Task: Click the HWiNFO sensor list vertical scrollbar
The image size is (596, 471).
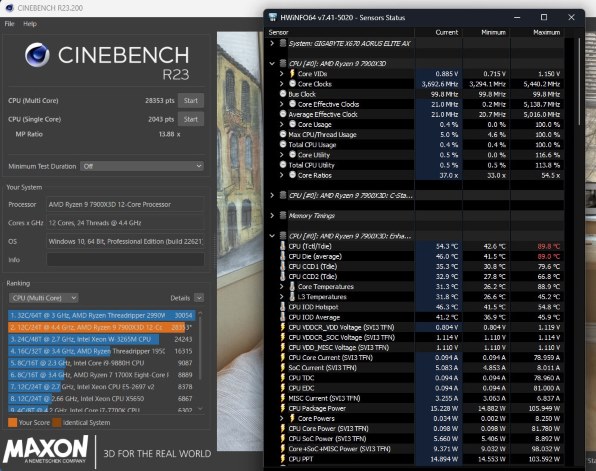Action: coord(579,81)
